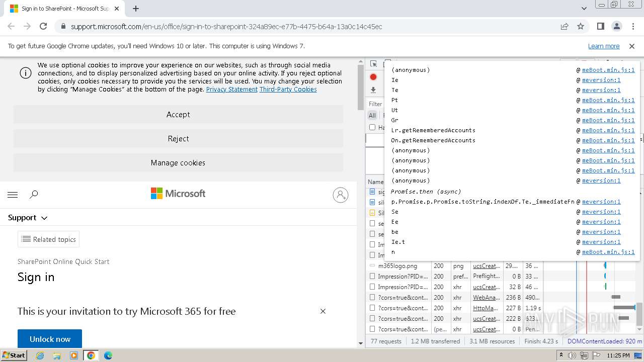The image size is (644, 362).
Task: Open a new browser tab
Action: (136, 9)
